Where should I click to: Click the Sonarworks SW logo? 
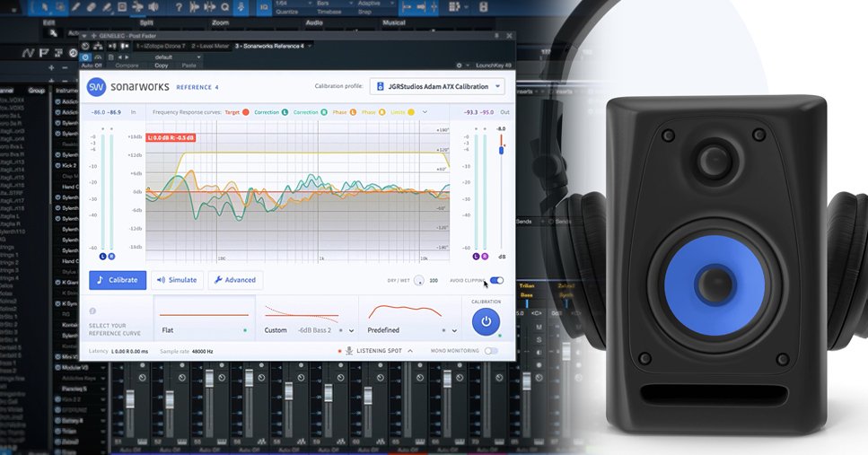[x=97, y=87]
